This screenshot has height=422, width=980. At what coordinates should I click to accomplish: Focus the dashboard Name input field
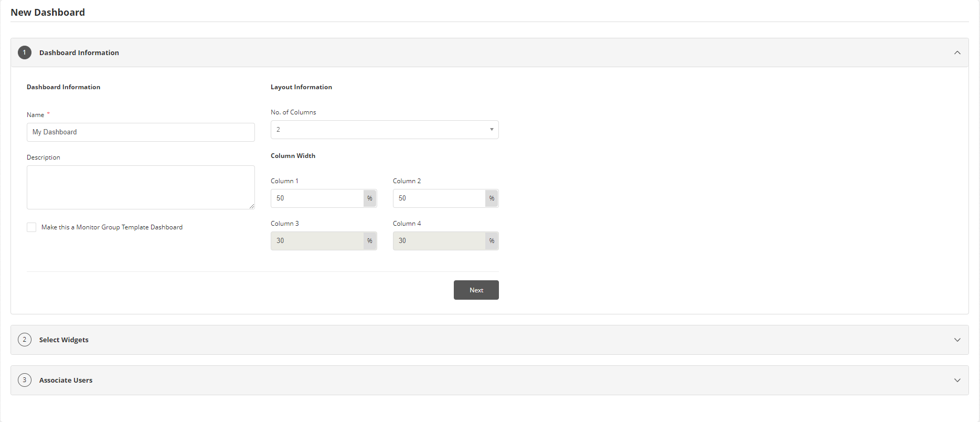click(x=141, y=132)
